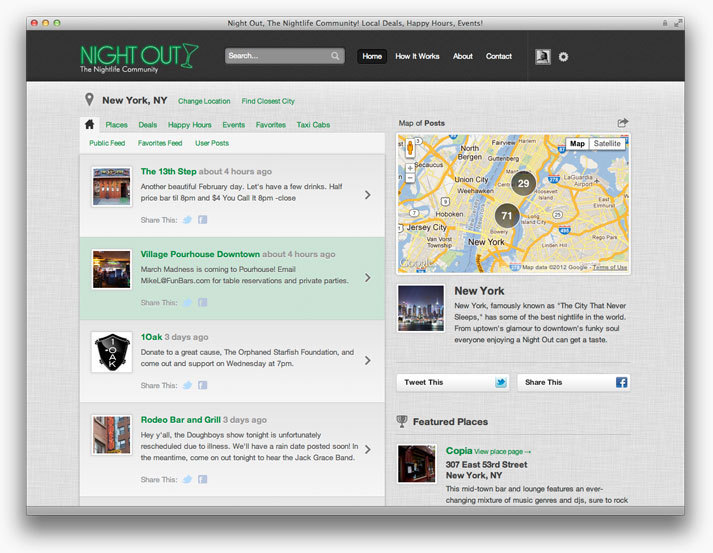Open How It Works page
713x553 pixels.
click(417, 56)
